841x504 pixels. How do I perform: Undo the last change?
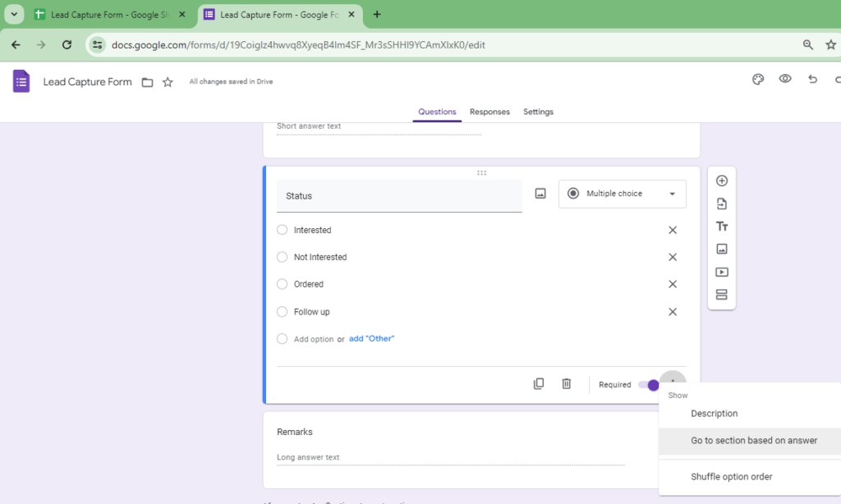pyautogui.click(x=812, y=80)
